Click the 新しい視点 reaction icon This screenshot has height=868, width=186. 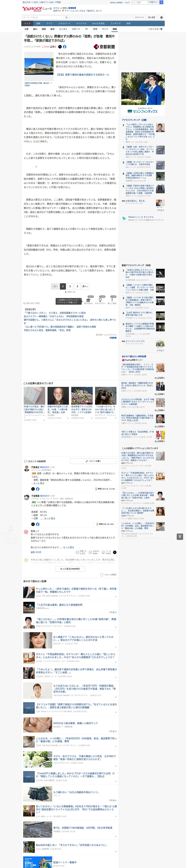(112, 300)
